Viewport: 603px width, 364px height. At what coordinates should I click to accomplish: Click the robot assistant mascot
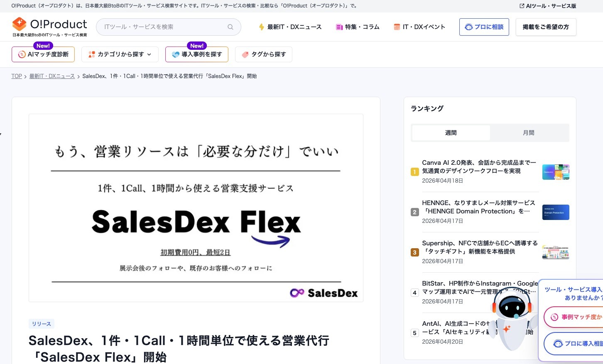(512, 320)
